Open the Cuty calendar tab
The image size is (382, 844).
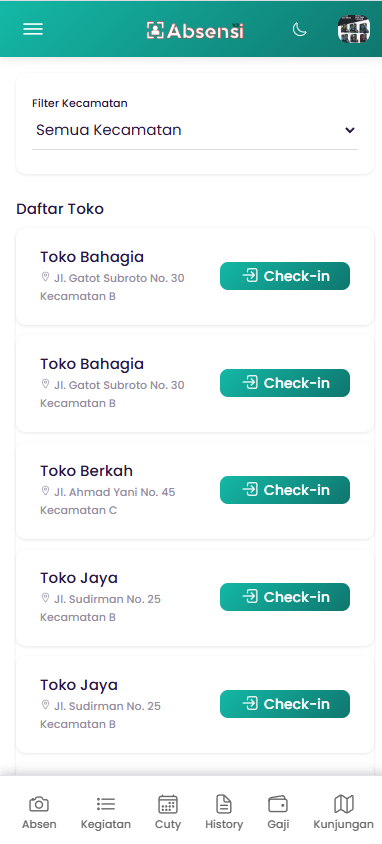pyautogui.click(x=168, y=812)
